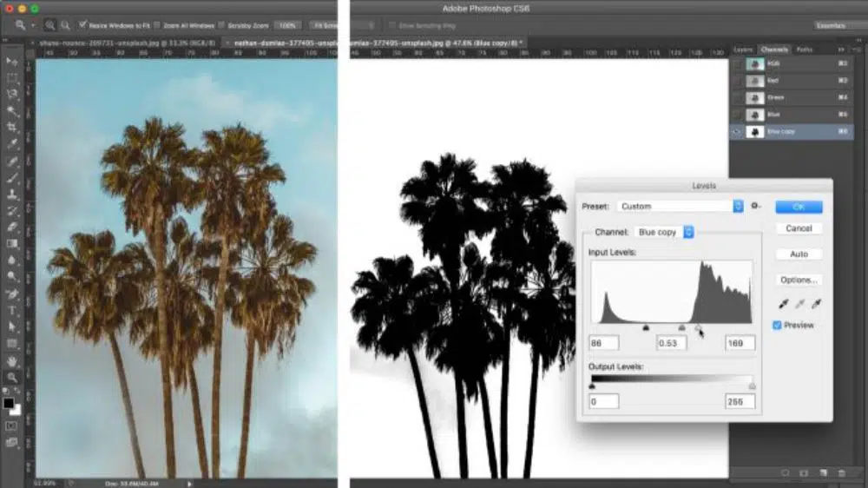Screen dimensions: 868x488
Task: Open the Preset dropdown in Levels
Action: tap(738, 207)
